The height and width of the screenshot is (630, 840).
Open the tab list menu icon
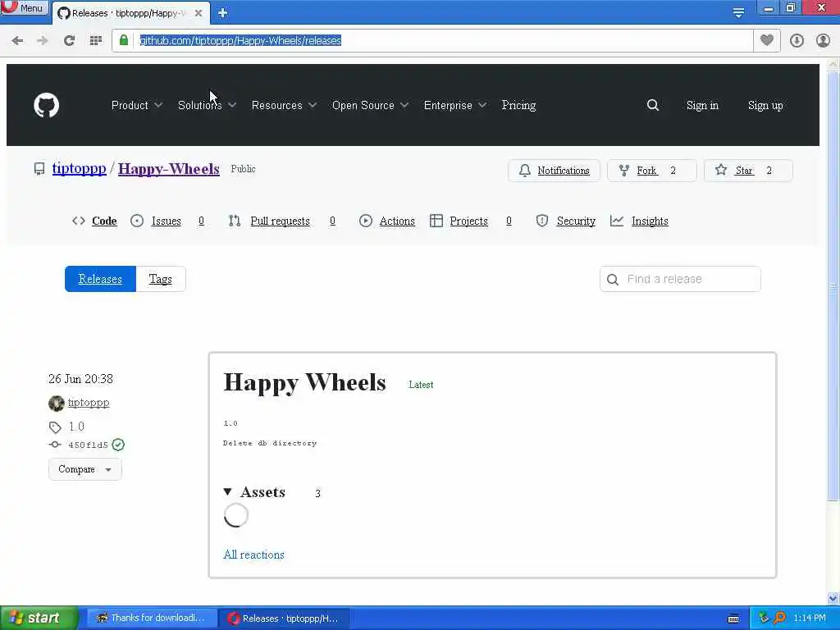click(738, 13)
